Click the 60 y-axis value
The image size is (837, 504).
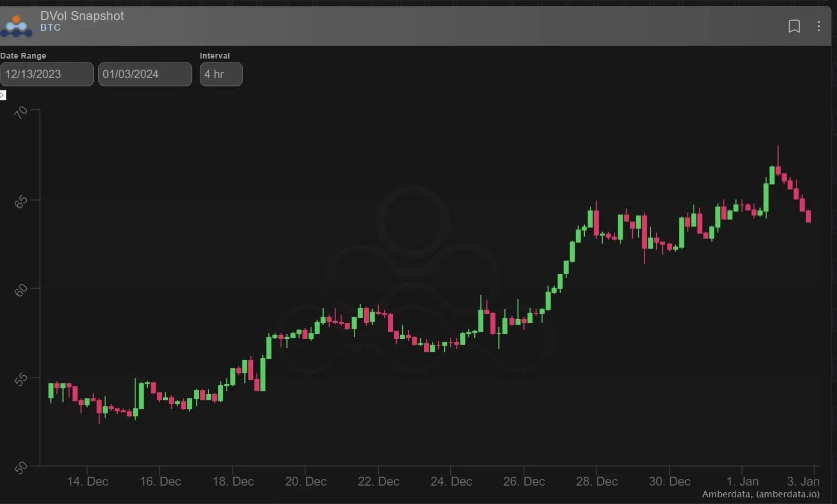[21, 290]
